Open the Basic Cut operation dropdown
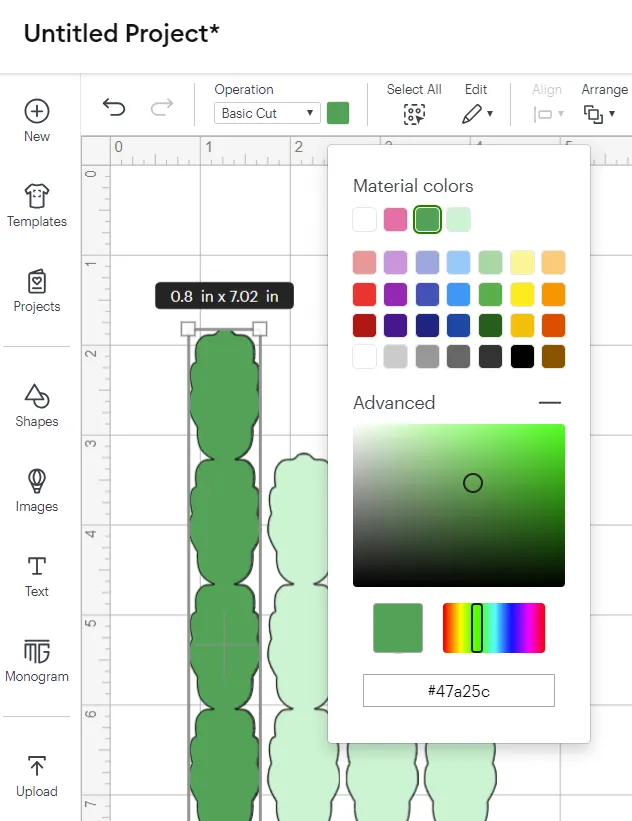Viewport: 632px width, 821px height. 267,113
